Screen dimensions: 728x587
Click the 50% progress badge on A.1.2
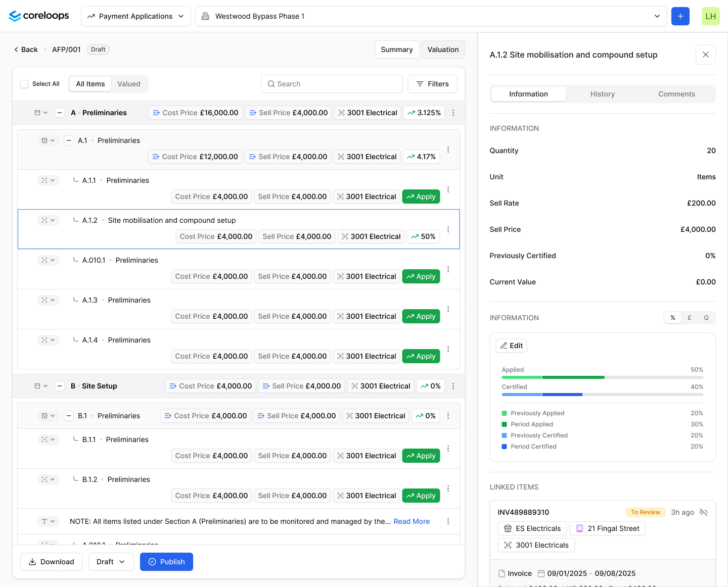tap(423, 236)
